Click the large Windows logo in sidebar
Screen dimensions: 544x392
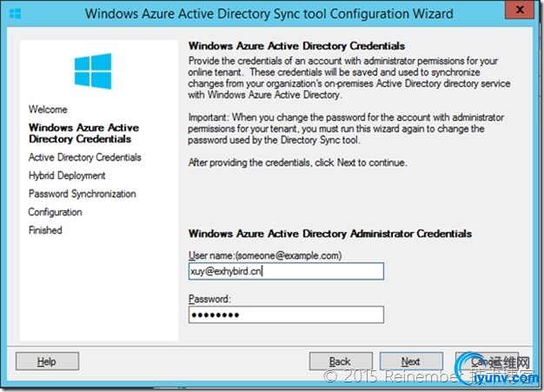[93, 71]
